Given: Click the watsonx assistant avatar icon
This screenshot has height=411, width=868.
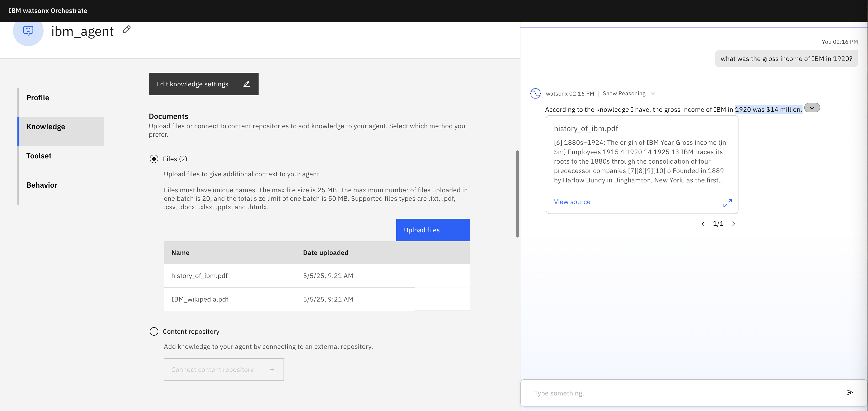Looking at the screenshot, I should tap(535, 93).
